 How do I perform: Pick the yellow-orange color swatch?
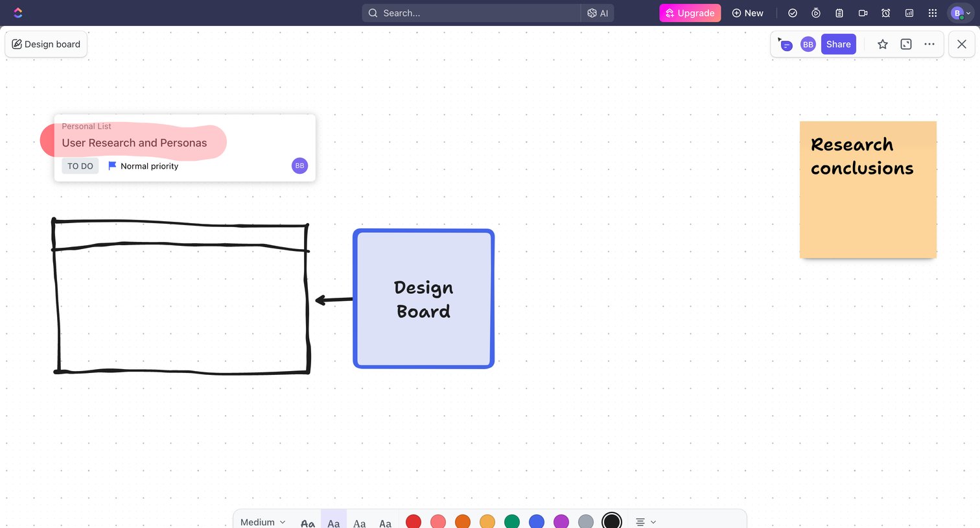[x=487, y=522]
